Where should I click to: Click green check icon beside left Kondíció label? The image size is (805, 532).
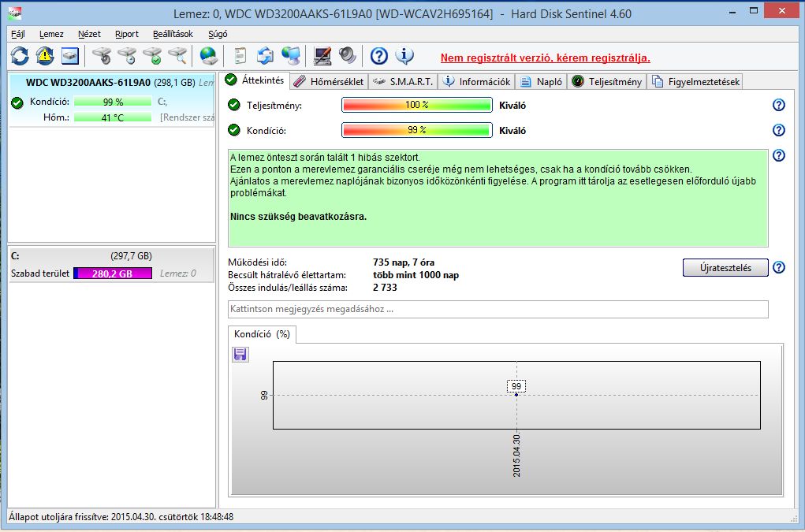pyautogui.click(x=17, y=102)
